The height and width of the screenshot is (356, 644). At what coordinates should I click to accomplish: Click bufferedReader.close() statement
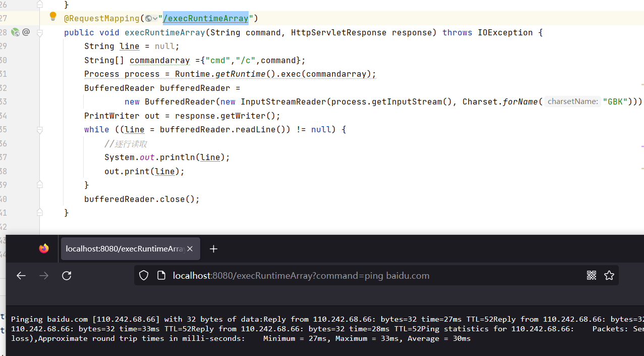pyautogui.click(x=142, y=199)
